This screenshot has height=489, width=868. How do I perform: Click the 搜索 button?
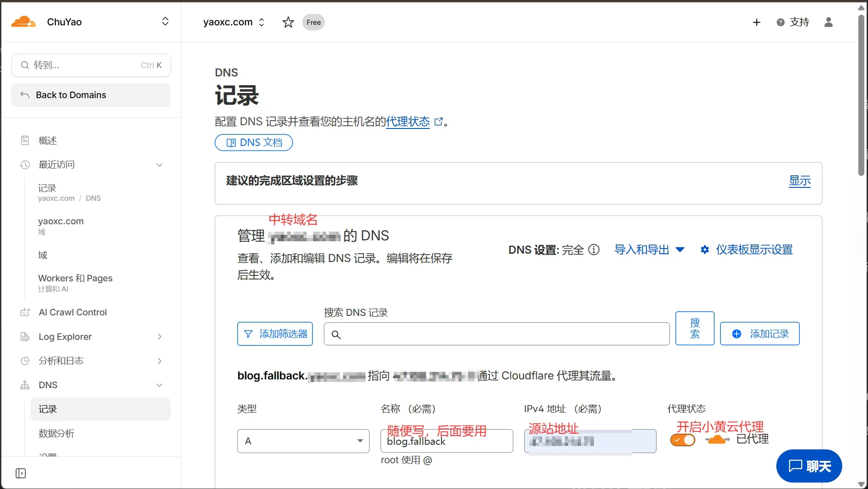(x=695, y=328)
